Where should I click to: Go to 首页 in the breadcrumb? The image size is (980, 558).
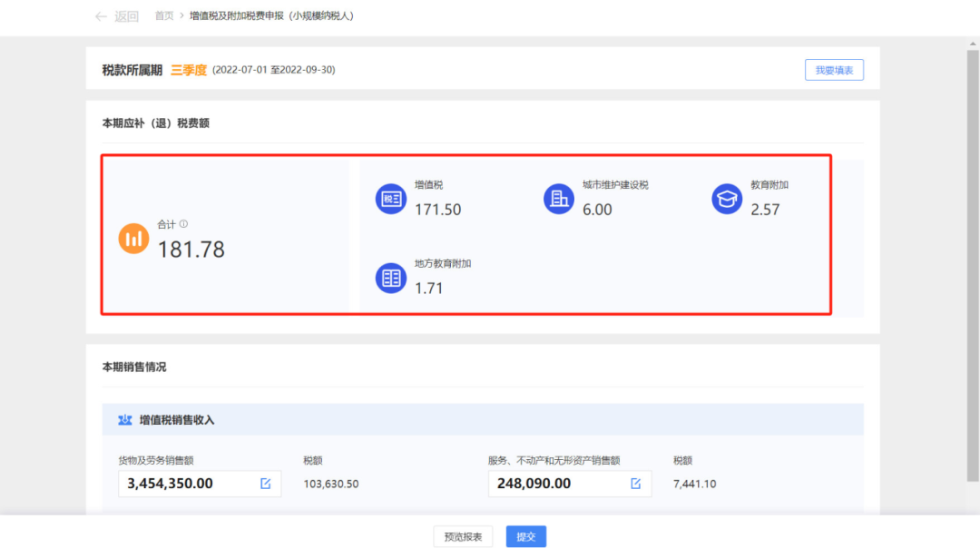click(x=164, y=16)
